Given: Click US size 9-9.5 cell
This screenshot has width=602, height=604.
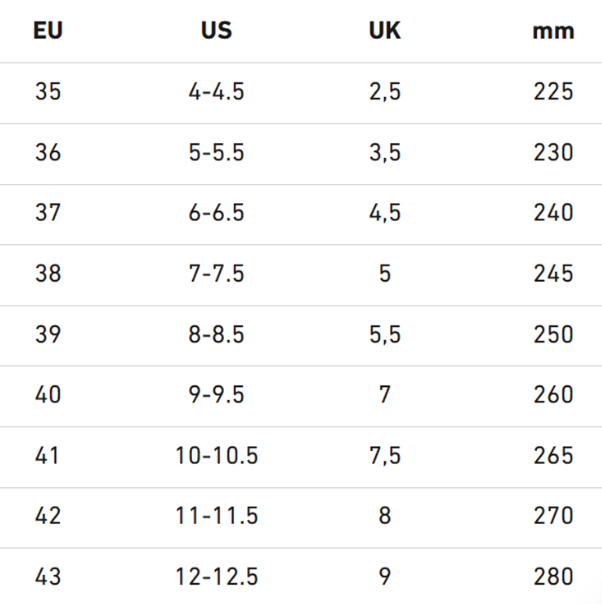Looking at the screenshot, I should coord(216,395).
